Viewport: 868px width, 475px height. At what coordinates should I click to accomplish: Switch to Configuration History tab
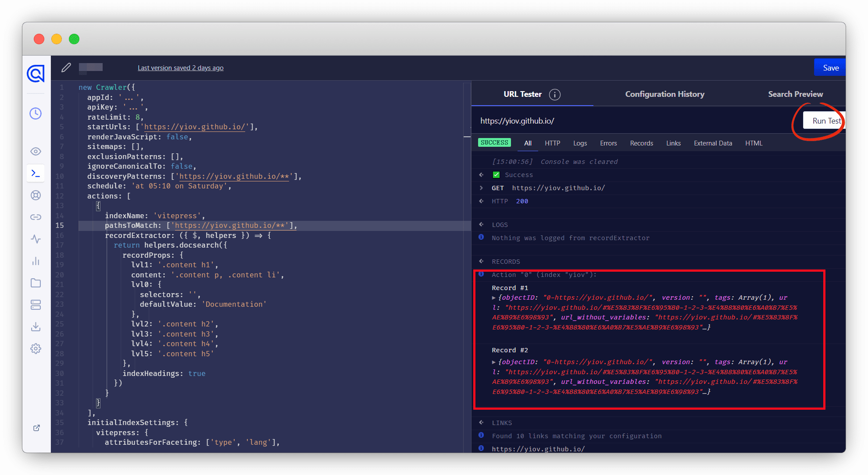(664, 94)
